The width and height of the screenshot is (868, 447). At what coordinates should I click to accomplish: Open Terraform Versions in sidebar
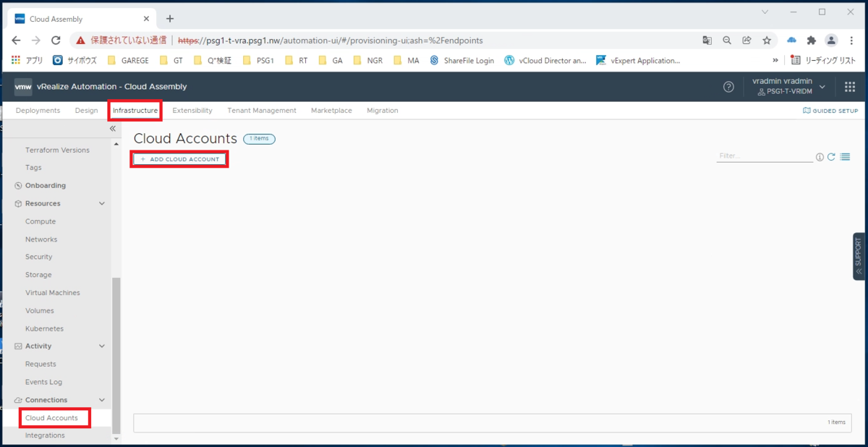(x=57, y=150)
